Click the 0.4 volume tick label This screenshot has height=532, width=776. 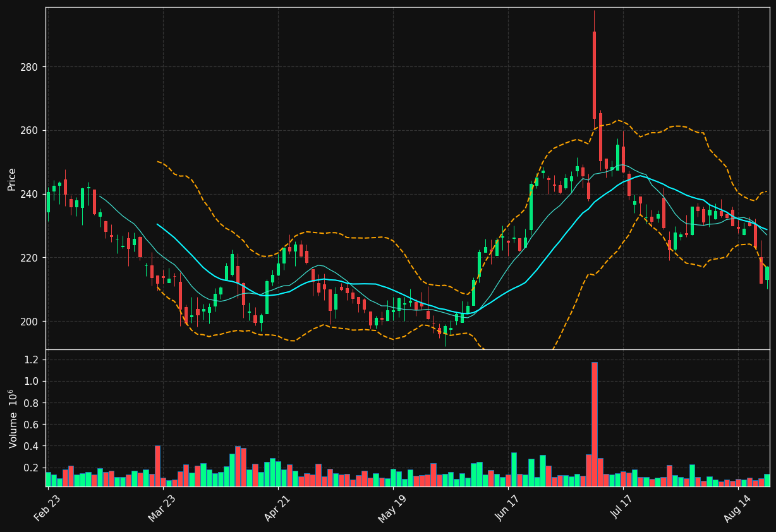coord(32,446)
